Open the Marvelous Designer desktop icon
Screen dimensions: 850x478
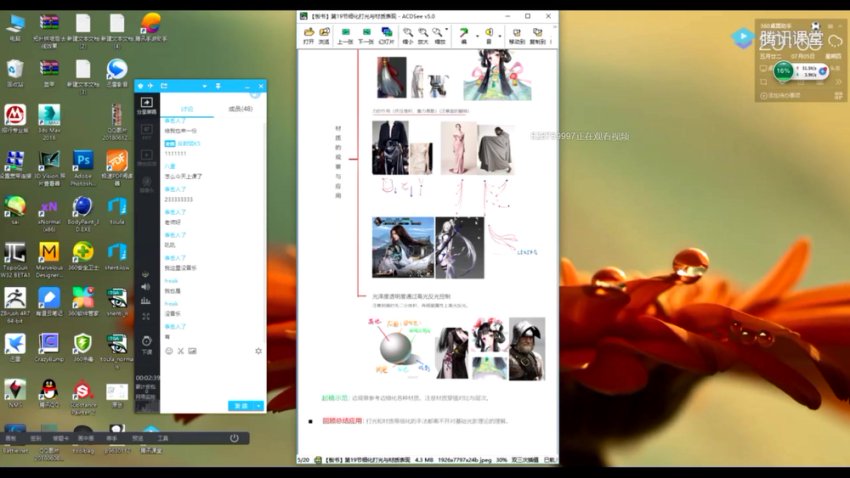pyautogui.click(x=49, y=260)
